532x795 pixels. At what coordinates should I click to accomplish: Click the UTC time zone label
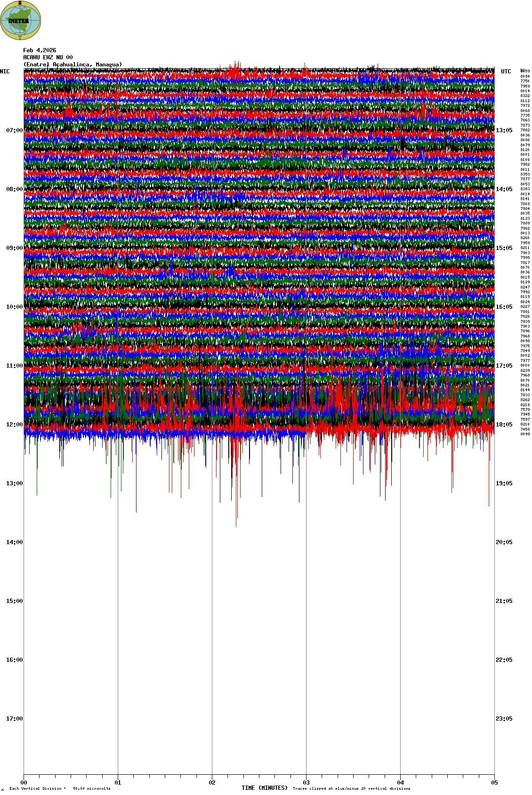click(x=506, y=72)
